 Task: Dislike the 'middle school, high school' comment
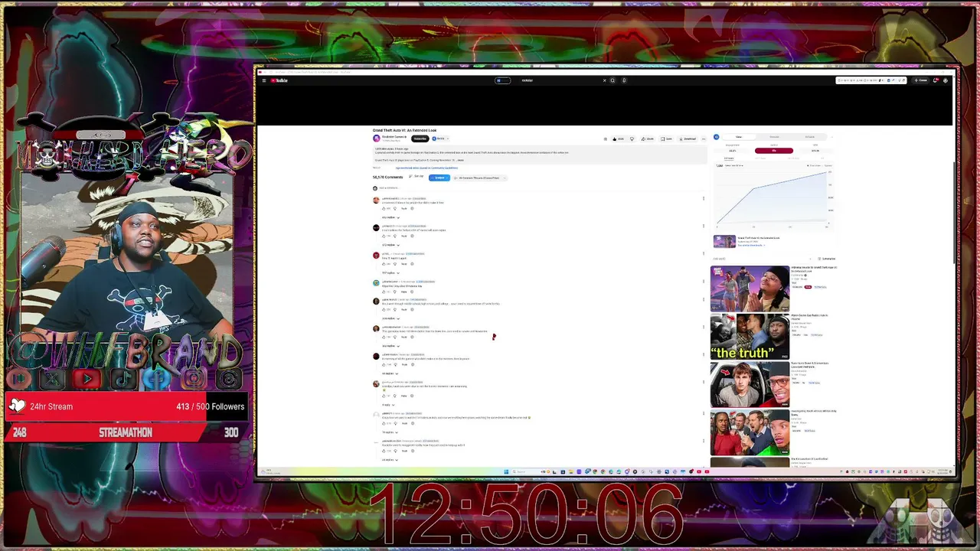[395, 309]
